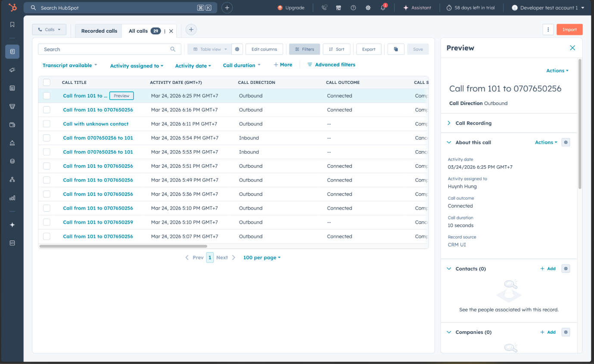Screen dimensions: 594x364
Task: Click the clone view copy icon
Action: pyautogui.click(x=395, y=49)
